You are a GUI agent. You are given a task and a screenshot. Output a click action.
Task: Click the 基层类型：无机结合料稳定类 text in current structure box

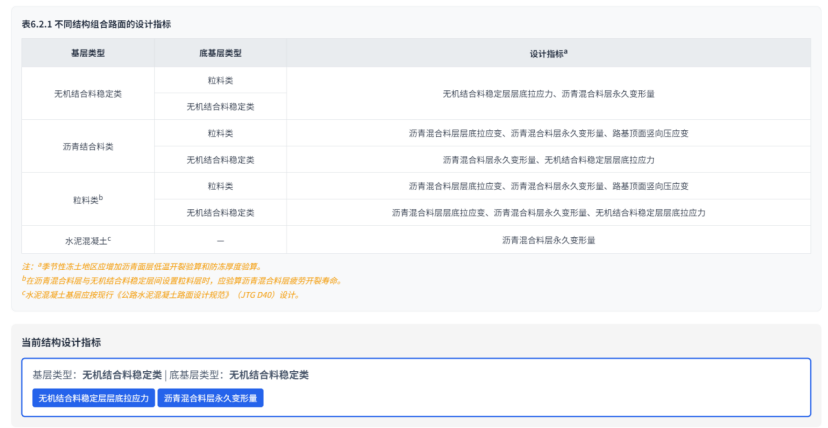pyautogui.click(x=97, y=375)
